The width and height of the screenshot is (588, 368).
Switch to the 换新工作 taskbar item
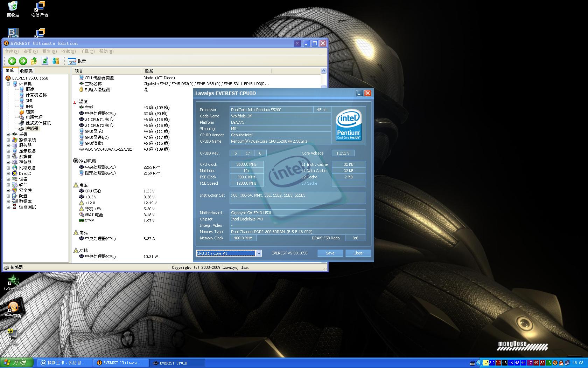tap(65, 363)
